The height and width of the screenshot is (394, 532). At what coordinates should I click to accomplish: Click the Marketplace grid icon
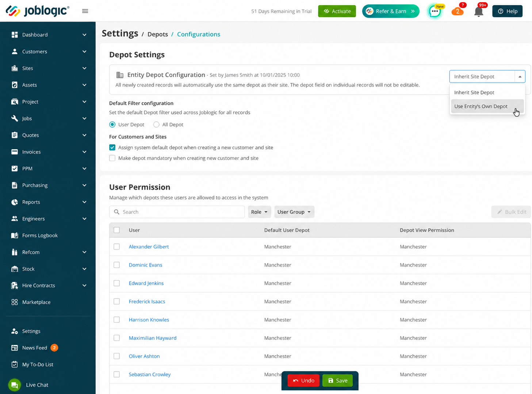coord(15,302)
